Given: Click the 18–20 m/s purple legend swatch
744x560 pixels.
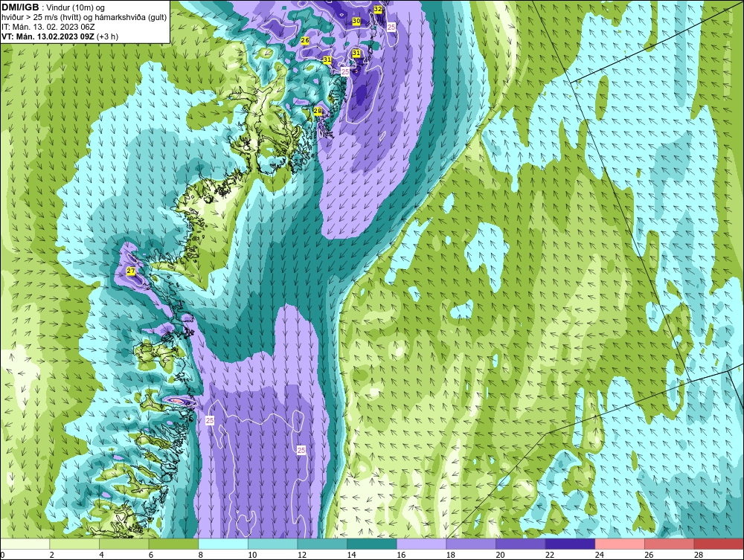Looking at the screenshot, I should coord(471,544).
